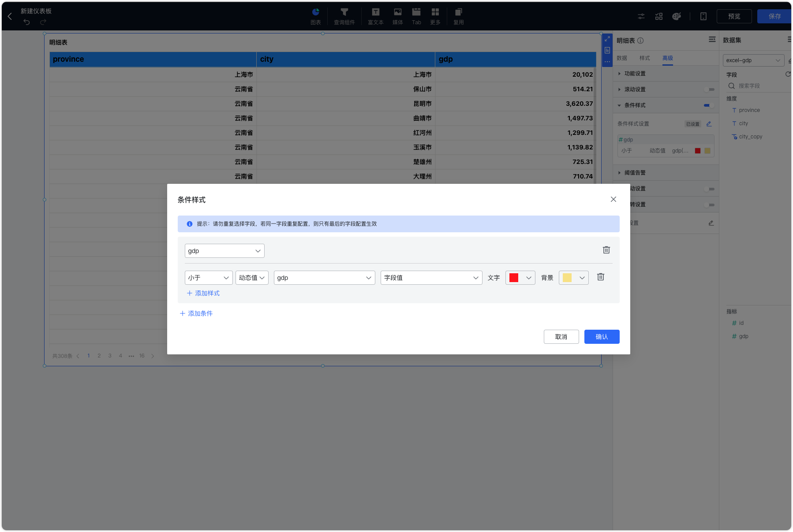This screenshot has width=793, height=532.
Task: Add a Tab component from the toolbar
Action: [x=416, y=16]
